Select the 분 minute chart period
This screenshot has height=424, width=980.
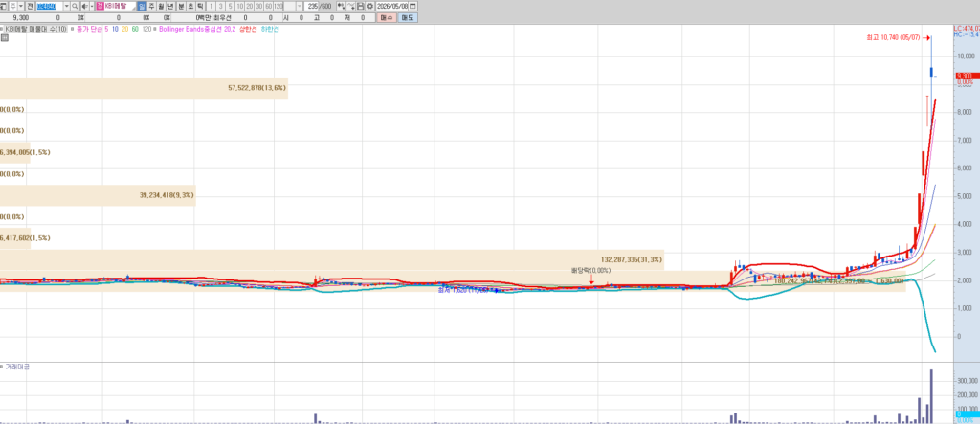point(181,6)
